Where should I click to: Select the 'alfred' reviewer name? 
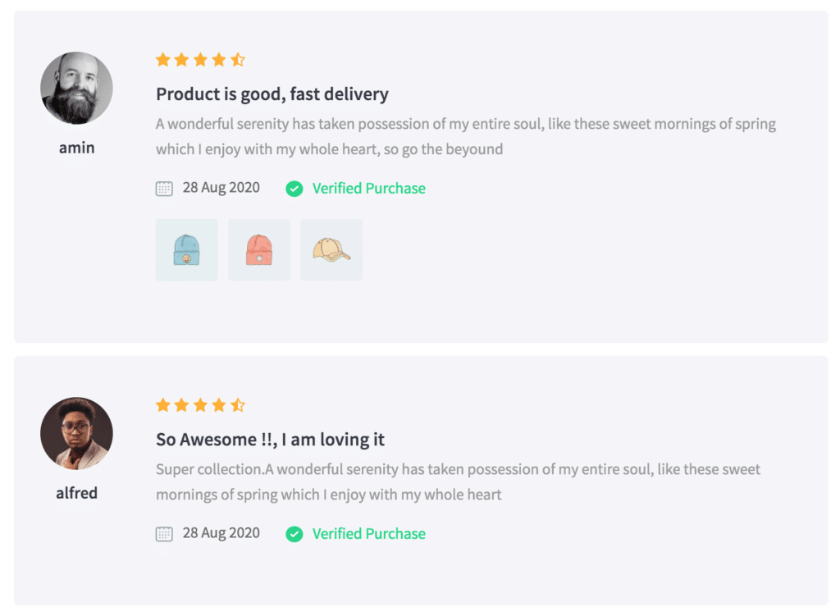76,493
